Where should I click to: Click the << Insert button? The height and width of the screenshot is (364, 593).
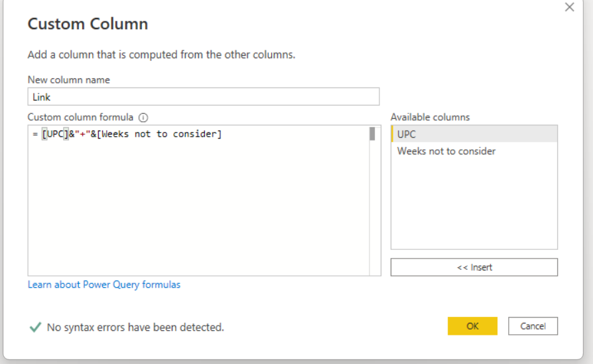pos(474,267)
